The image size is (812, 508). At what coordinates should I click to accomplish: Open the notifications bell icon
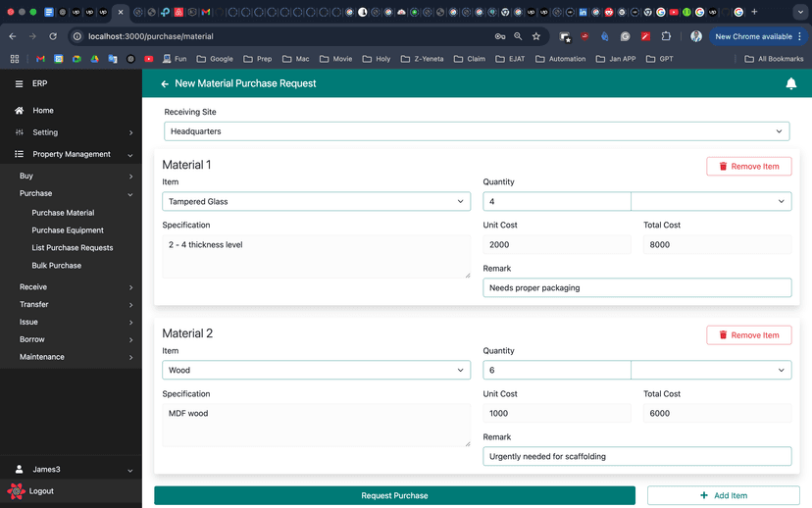(790, 83)
